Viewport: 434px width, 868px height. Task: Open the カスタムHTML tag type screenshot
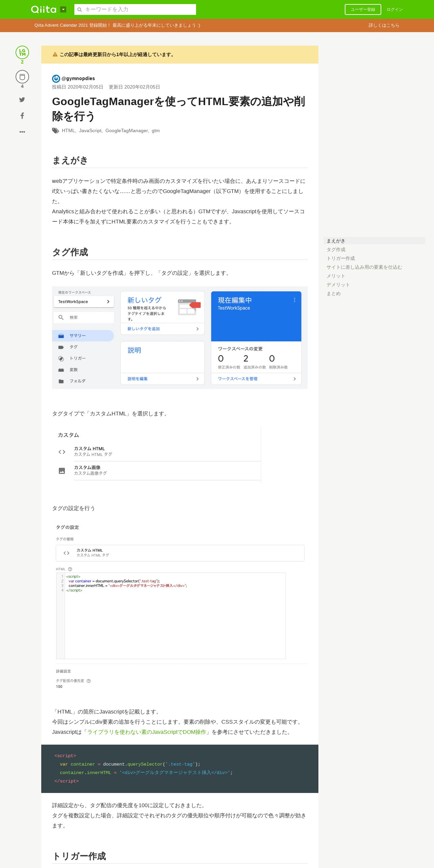(x=157, y=455)
